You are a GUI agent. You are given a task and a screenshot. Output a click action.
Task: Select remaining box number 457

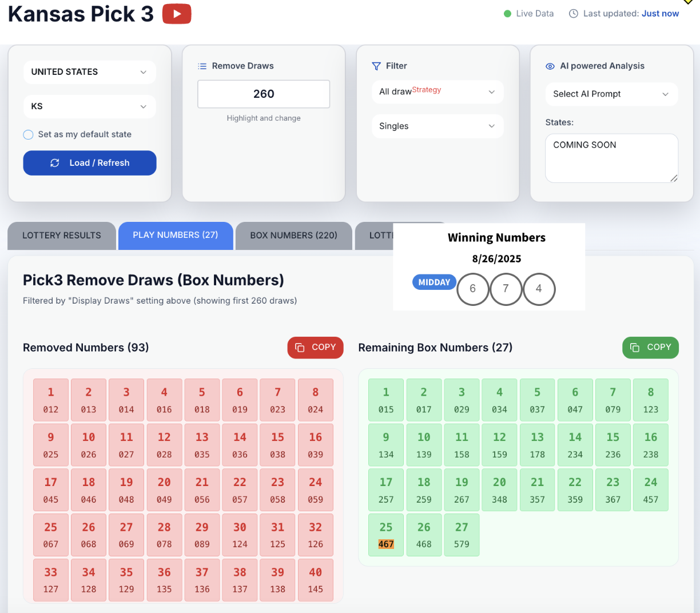coord(651,491)
